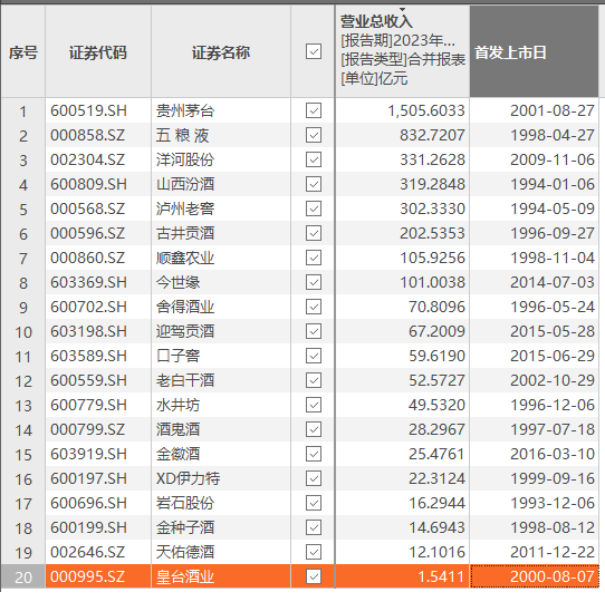Viewport: 605px width, 593px height.
Task: Click security code 000596.SZ
Action: point(87,233)
